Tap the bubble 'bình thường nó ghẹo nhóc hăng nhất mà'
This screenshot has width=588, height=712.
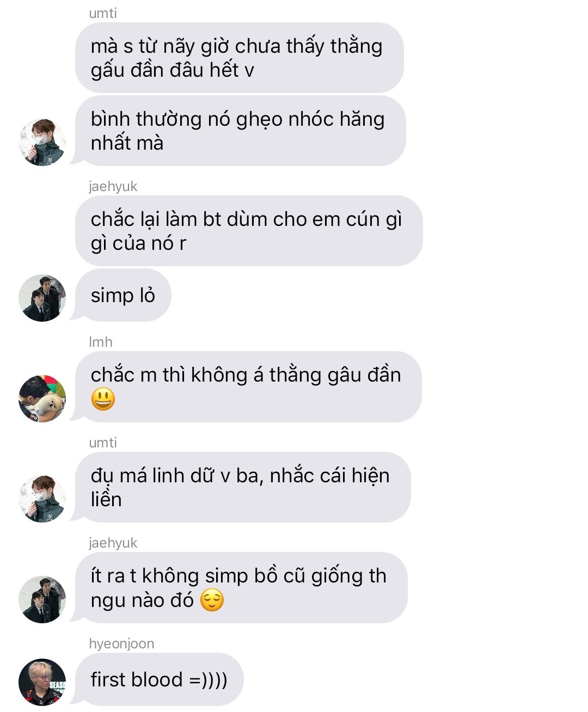(x=240, y=131)
